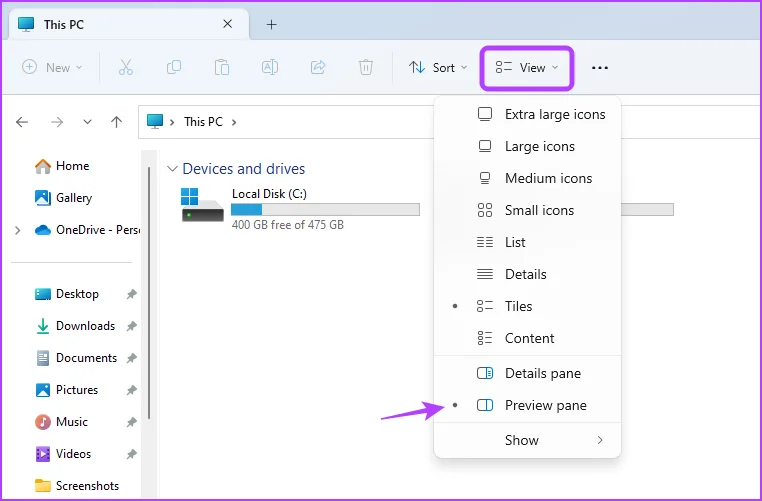This screenshot has height=501, width=762.
Task: Click the navigation pane scrollbar
Action: (149, 292)
